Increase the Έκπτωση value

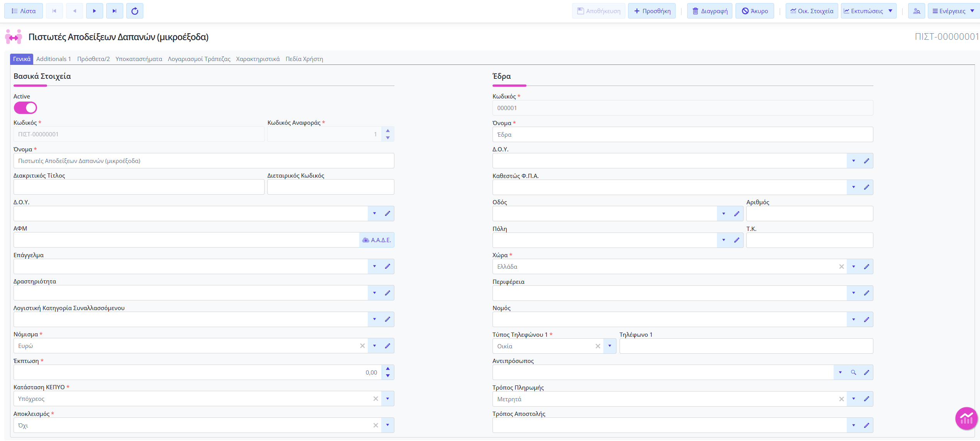tap(388, 369)
